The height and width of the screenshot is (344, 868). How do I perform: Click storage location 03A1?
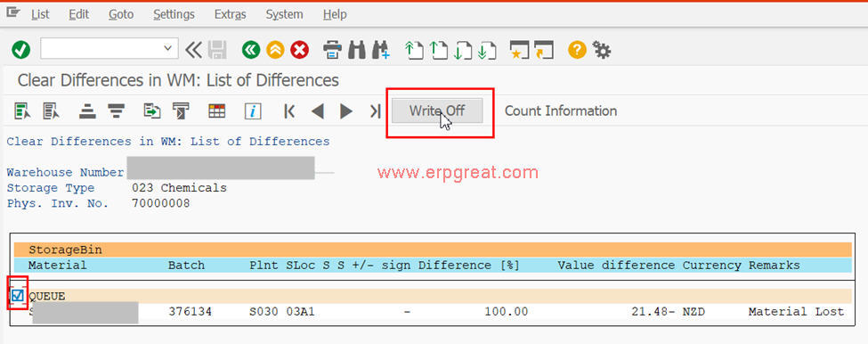[x=301, y=312]
